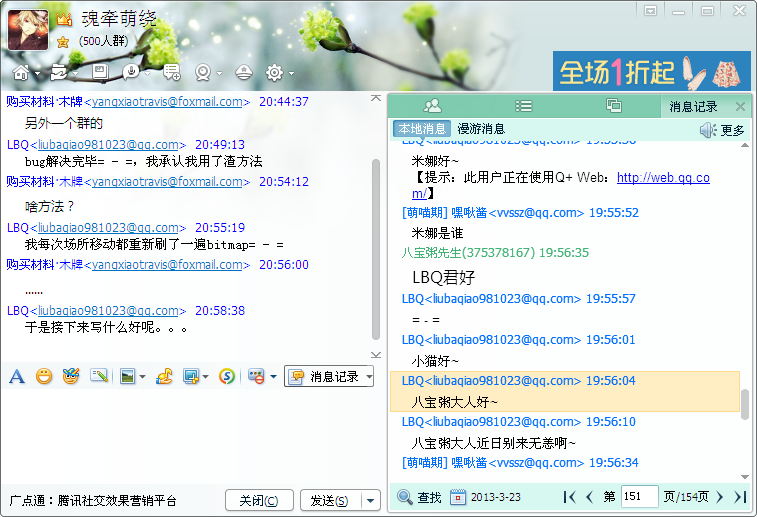Click the 关闭(C) button
Screen dimensions: 757x517
coord(259,501)
